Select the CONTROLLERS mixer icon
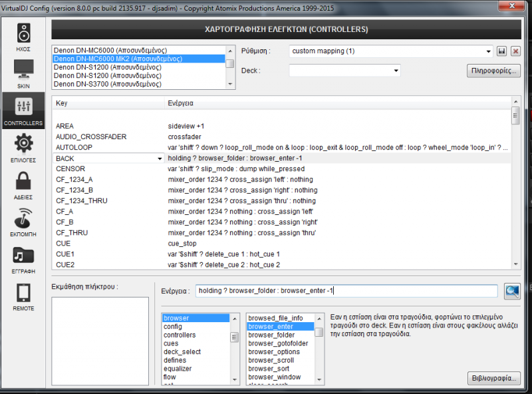The height and width of the screenshot is (394, 532). tap(23, 110)
